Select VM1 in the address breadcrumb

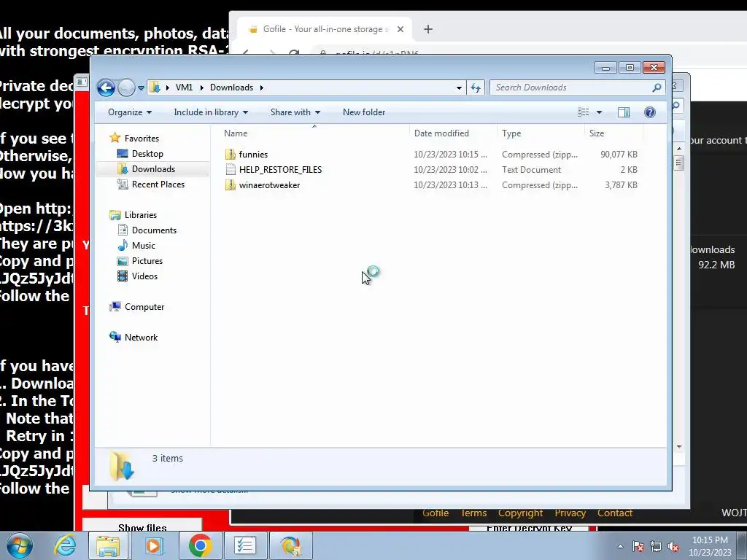coord(184,87)
